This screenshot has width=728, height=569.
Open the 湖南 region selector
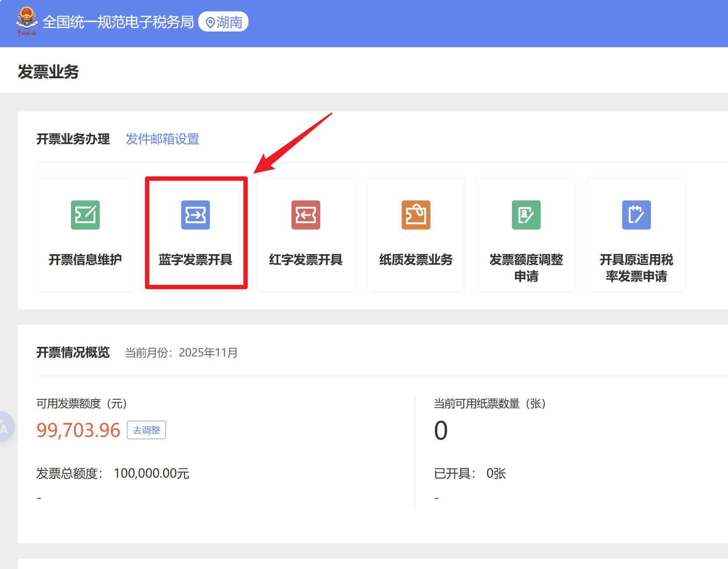pyautogui.click(x=224, y=22)
